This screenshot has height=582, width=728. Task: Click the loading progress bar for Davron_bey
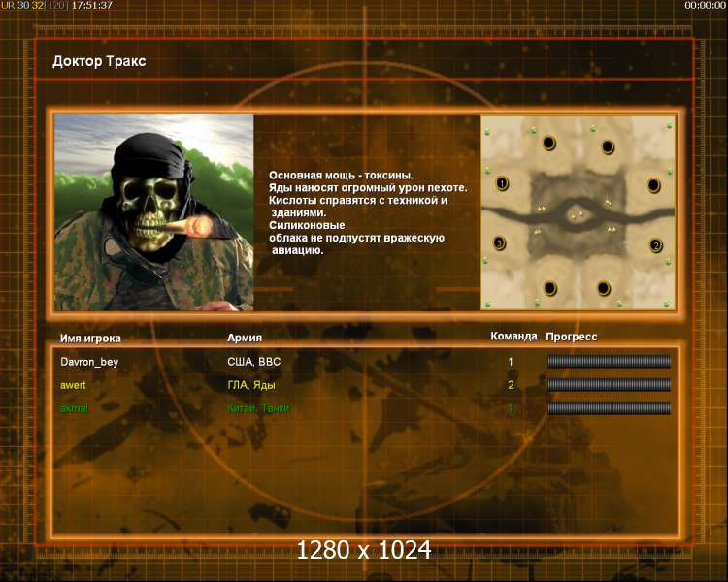(609, 362)
